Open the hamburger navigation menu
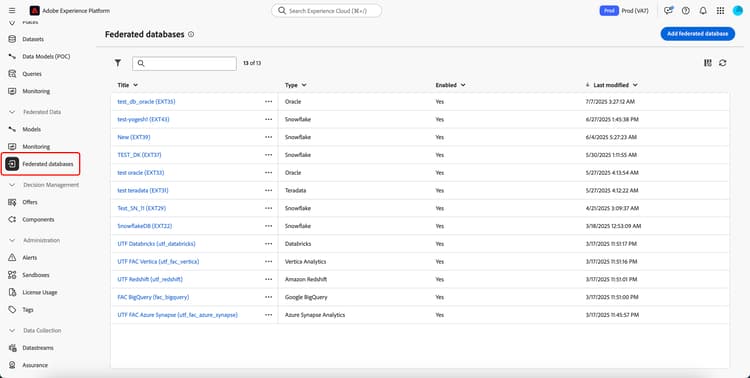750x378 pixels. pos(12,11)
